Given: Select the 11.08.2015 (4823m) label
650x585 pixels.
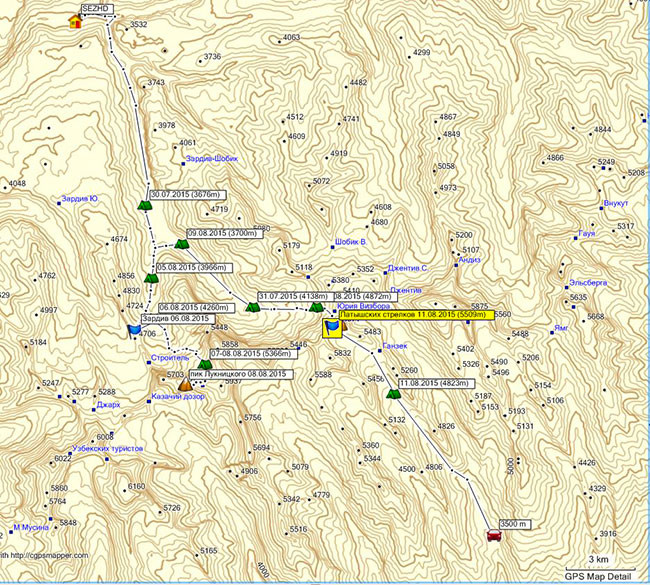Looking at the screenshot, I should pyautogui.click(x=436, y=384).
